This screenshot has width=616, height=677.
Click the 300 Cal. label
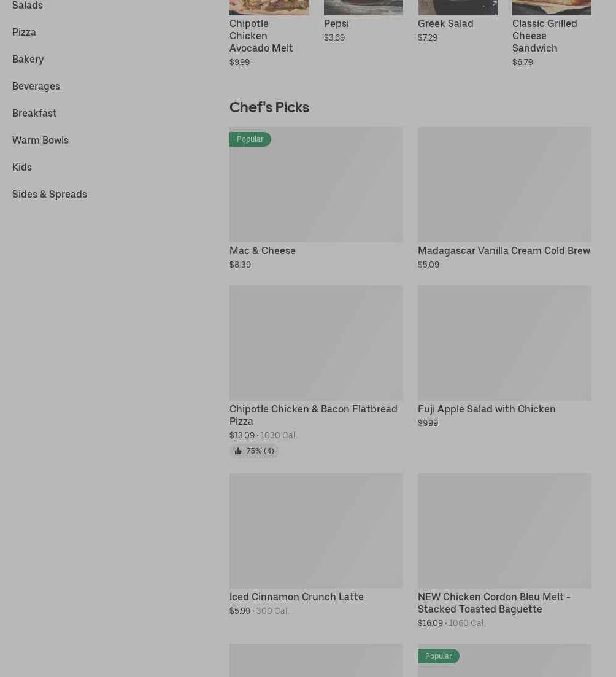(272, 611)
